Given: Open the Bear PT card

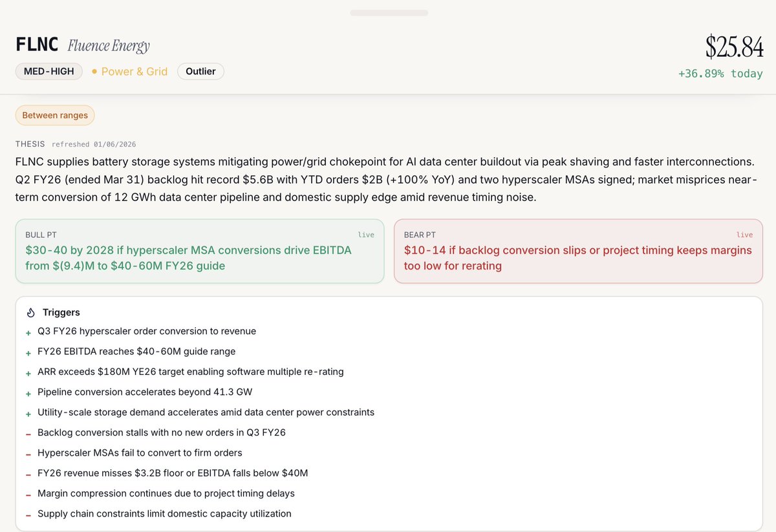Looking at the screenshot, I should coord(578,251).
